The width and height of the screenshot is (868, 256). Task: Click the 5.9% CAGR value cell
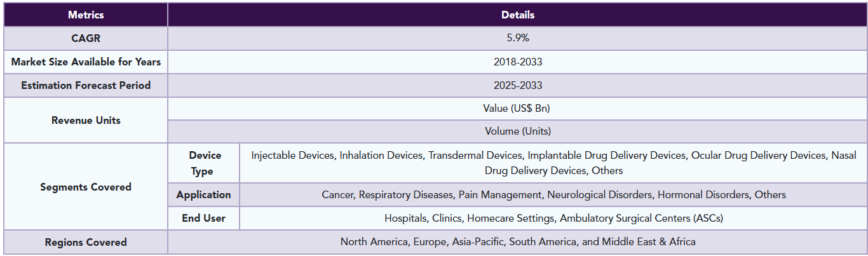[x=518, y=38]
